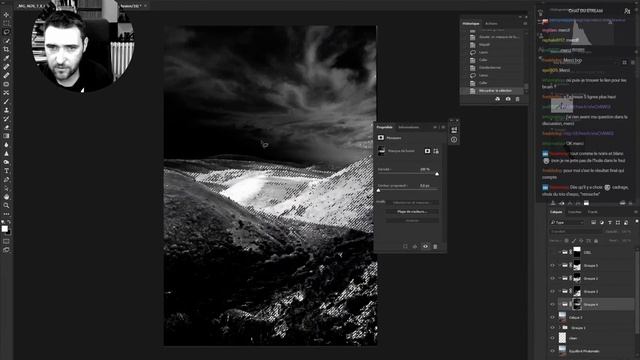Delete mask trash icon in Properties footer
The height and width of the screenshot is (360, 640).
[435, 247]
